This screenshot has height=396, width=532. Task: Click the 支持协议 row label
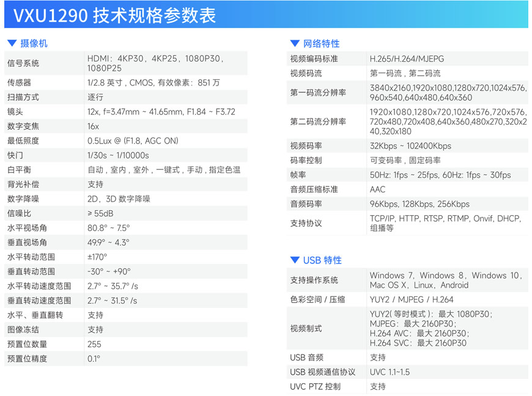point(306,223)
